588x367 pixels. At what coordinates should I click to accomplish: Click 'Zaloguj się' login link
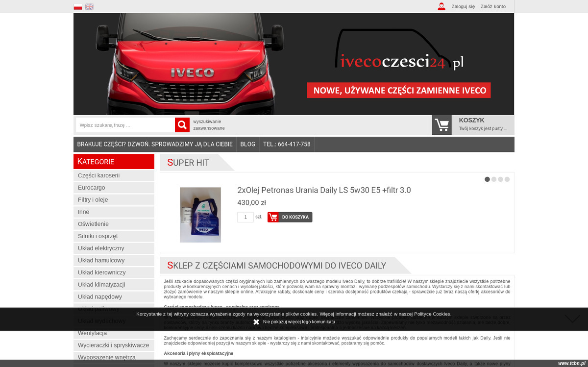tap(463, 6)
